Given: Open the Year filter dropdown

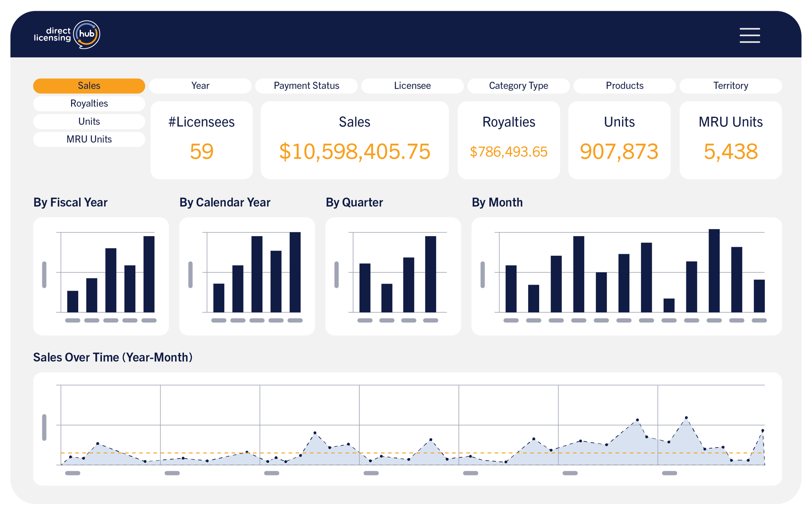Looking at the screenshot, I should click(200, 86).
